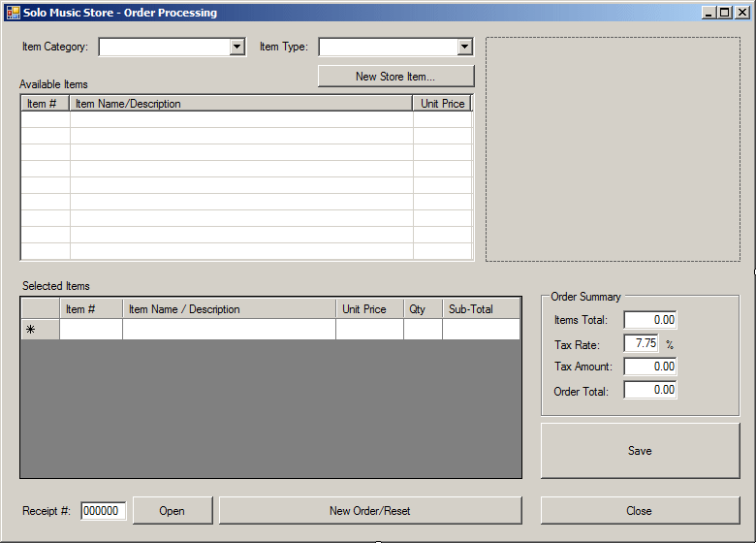The image size is (756, 543).
Task: Click the Order Total field
Action: click(650, 390)
